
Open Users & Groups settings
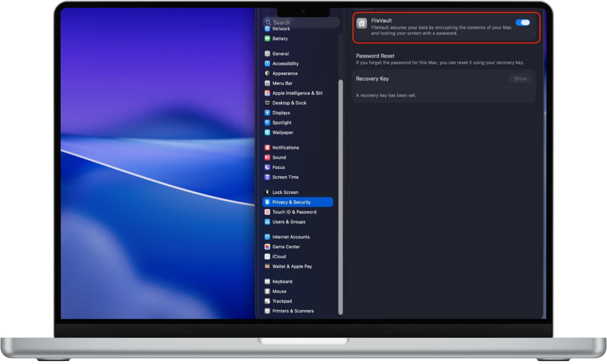288,222
